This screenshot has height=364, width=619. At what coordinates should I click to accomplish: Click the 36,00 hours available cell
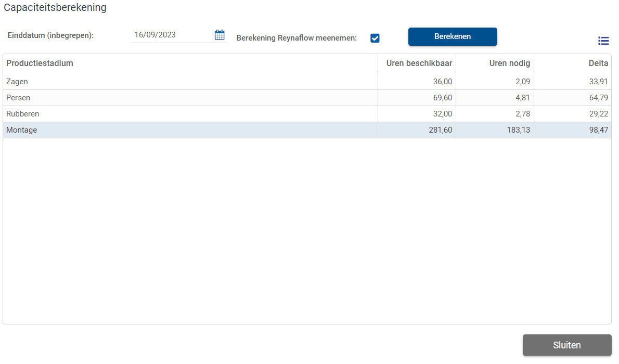pyautogui.click(x=417, y=82)
